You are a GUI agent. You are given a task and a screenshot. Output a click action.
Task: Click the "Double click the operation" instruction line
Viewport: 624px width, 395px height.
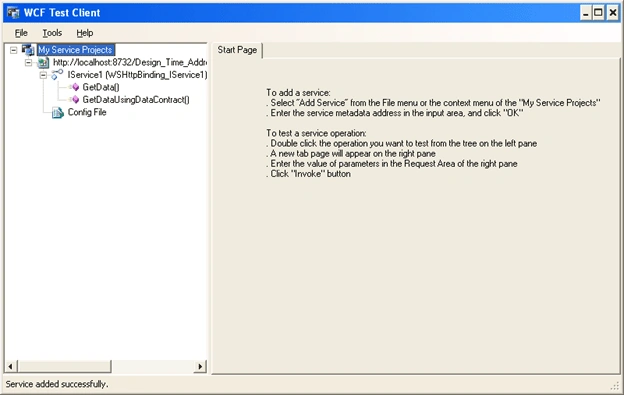coord(401,143)
